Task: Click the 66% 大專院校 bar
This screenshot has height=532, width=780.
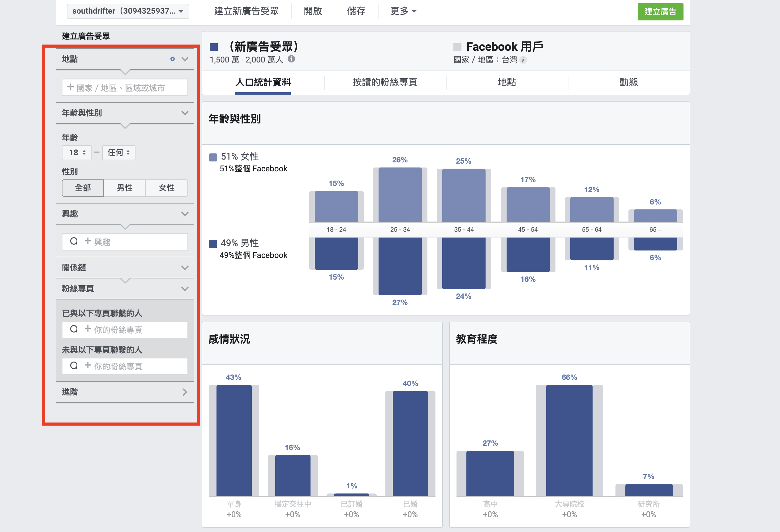Action: tap(569, 440)
